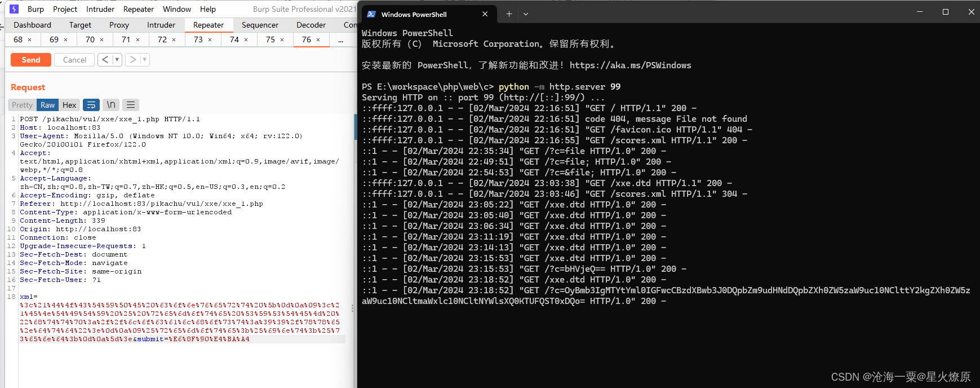Select Repeater request tab 75
The width and height of the screenshot is (980, 388).
[x=271, y=39]
